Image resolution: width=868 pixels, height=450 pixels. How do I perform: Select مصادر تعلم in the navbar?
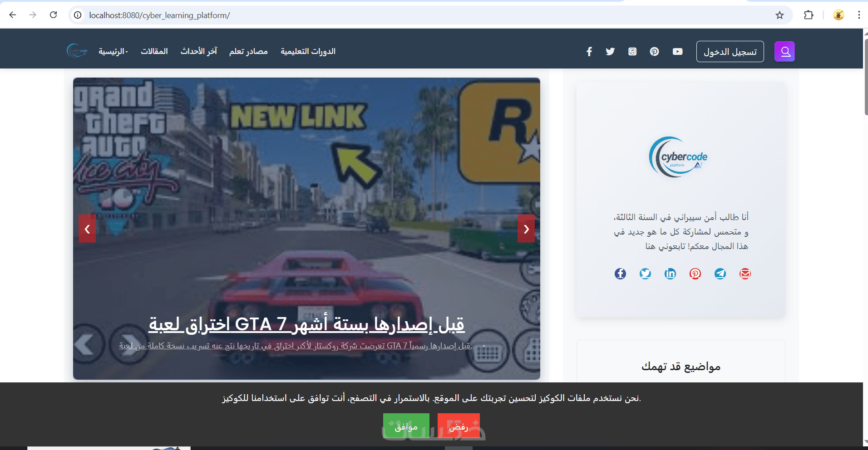[x=248, y=51]
